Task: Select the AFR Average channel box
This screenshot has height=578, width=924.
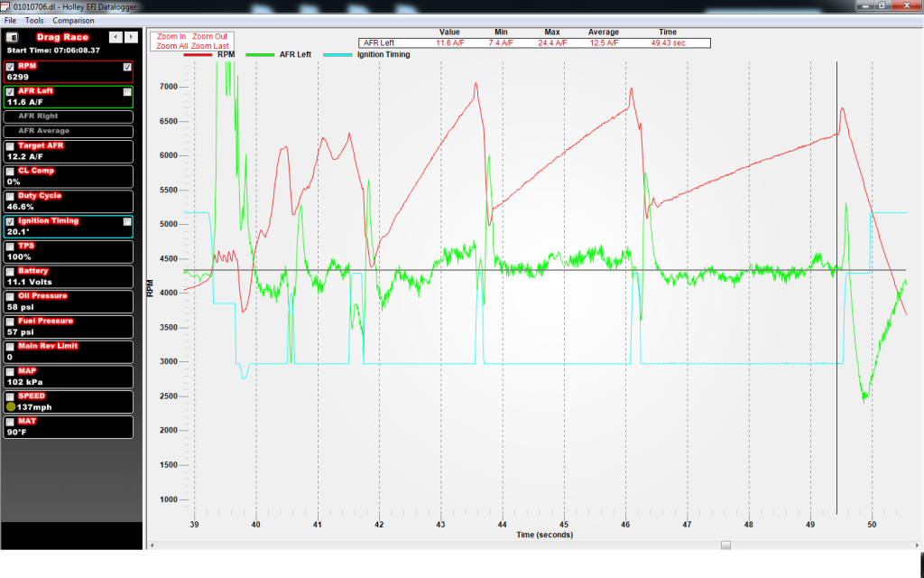Action: pyautogui.click(x=69, y=131)
